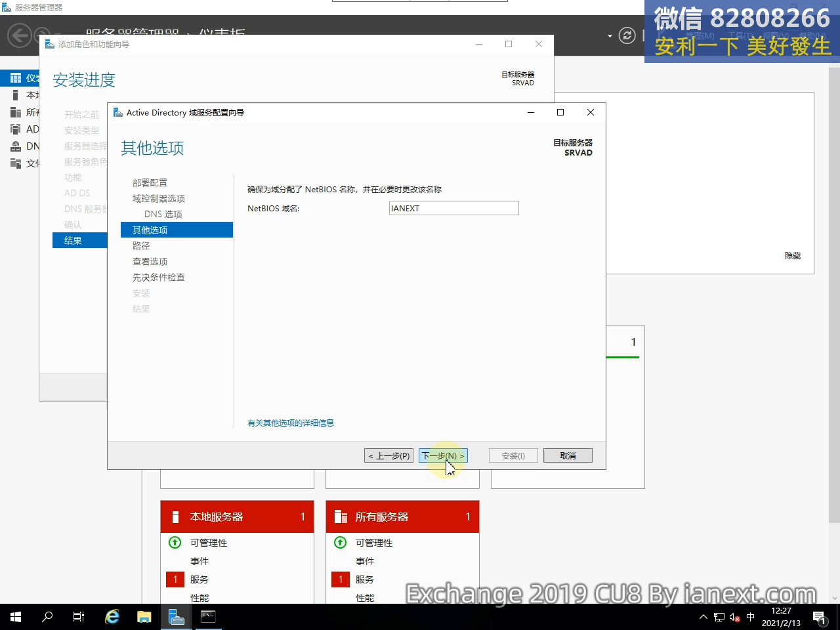This screenshot has width=840, height=630.
Task: Maximize the Active Directory wizard window
Action: (x=560, y=112)
